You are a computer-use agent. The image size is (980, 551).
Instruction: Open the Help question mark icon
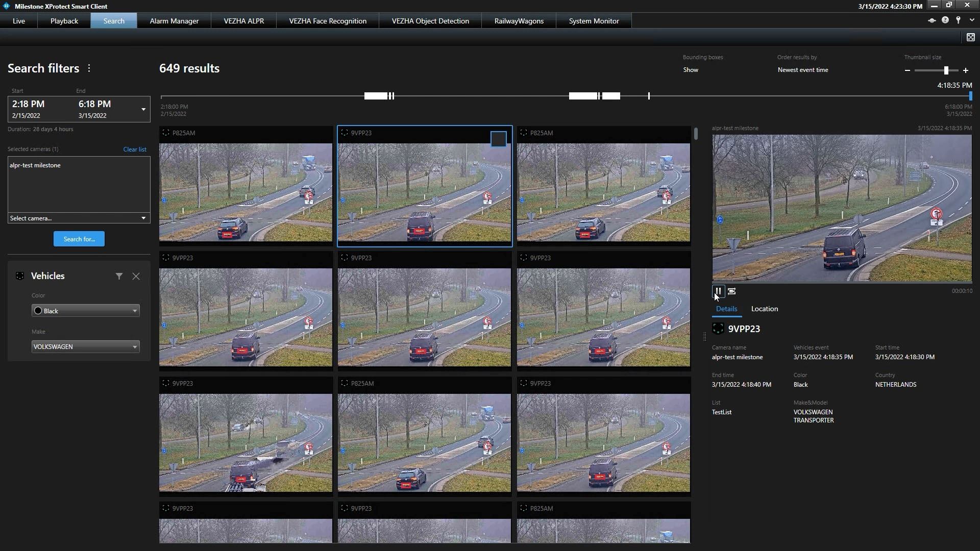945,20
